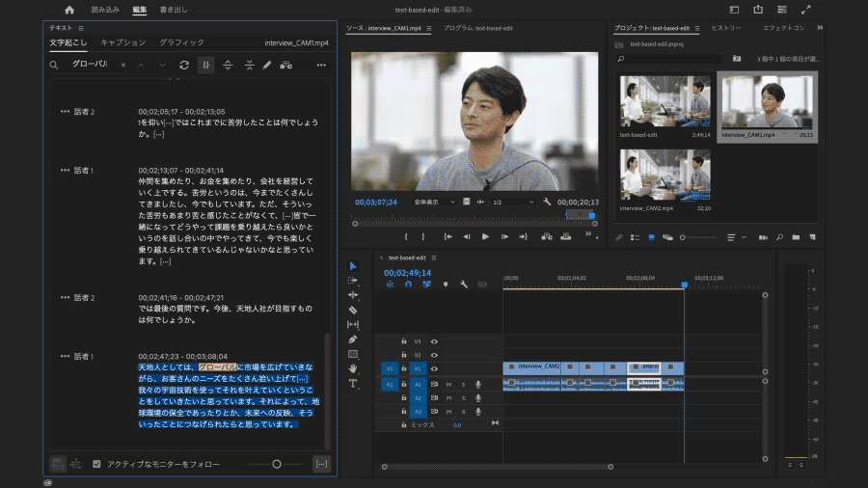Select the Slip tool
868x488 pixels.
click(353, 325)
